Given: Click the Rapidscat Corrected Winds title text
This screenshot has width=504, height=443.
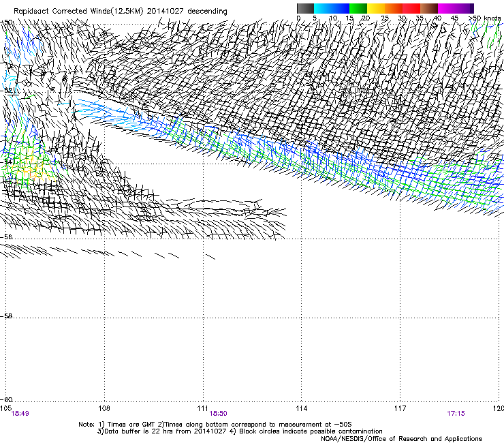Looking at the screenshot, I should click(121, 11).
